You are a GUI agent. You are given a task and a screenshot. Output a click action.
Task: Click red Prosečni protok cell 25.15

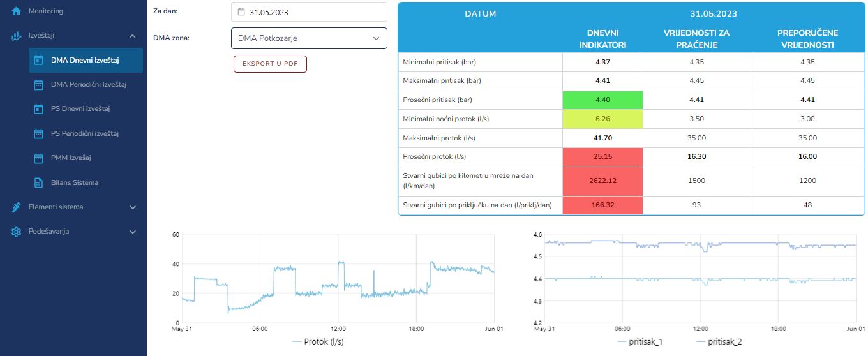[602, 157]
